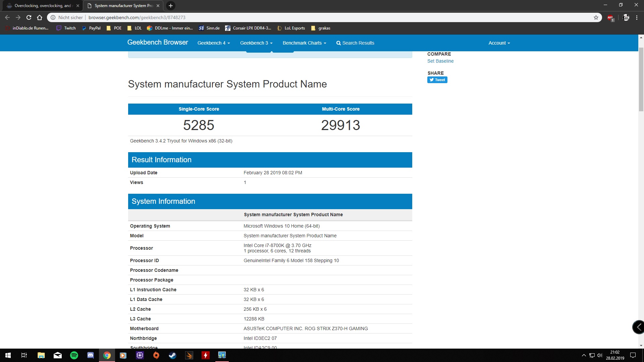Screen dimensions: 644x362
Task: Open a new browser tab
Action: [171, 6]
